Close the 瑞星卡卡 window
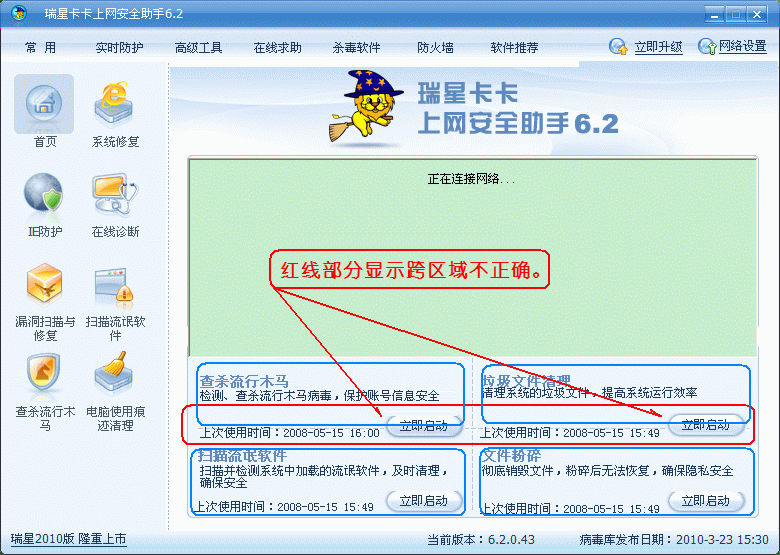 pos(757,14)
